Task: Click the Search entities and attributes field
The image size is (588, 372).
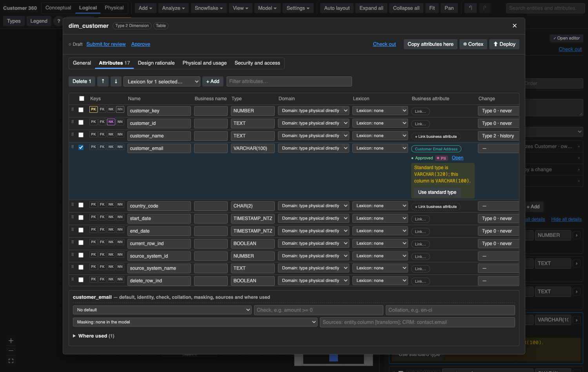Action: point(546,8)
